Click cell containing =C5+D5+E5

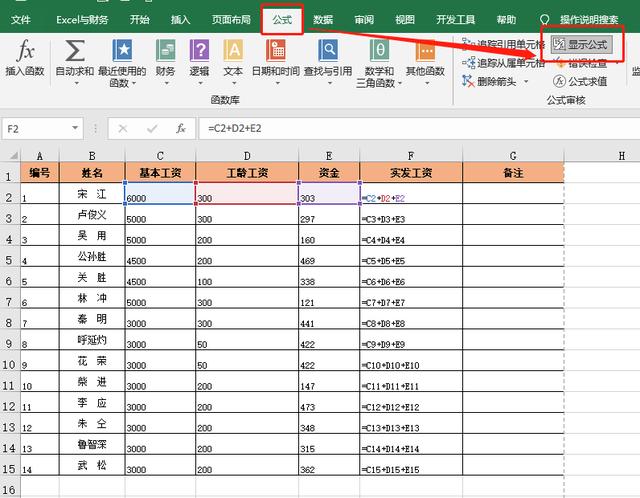pos(411,256)
